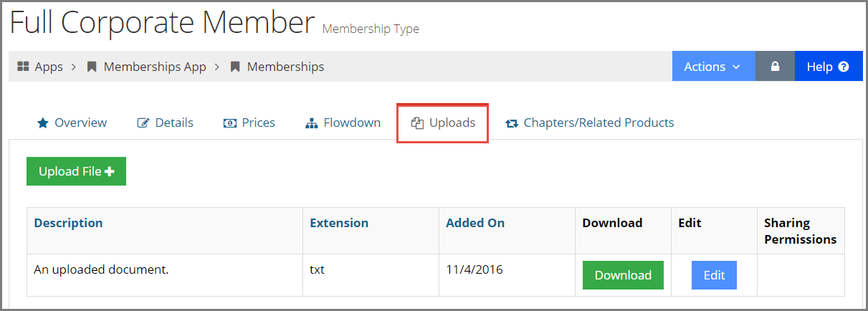
Task: Edit the uploaded document entry
Action: [x=714, y=275]
